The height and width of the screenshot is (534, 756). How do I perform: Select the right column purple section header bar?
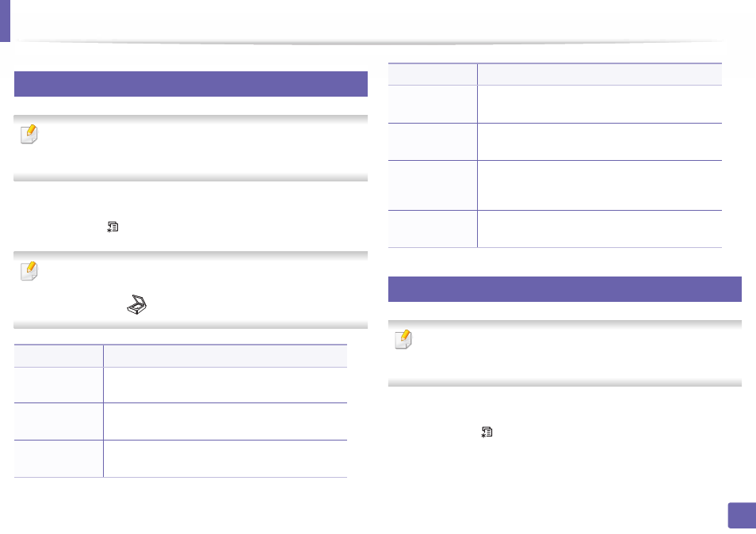coord(564,289)
